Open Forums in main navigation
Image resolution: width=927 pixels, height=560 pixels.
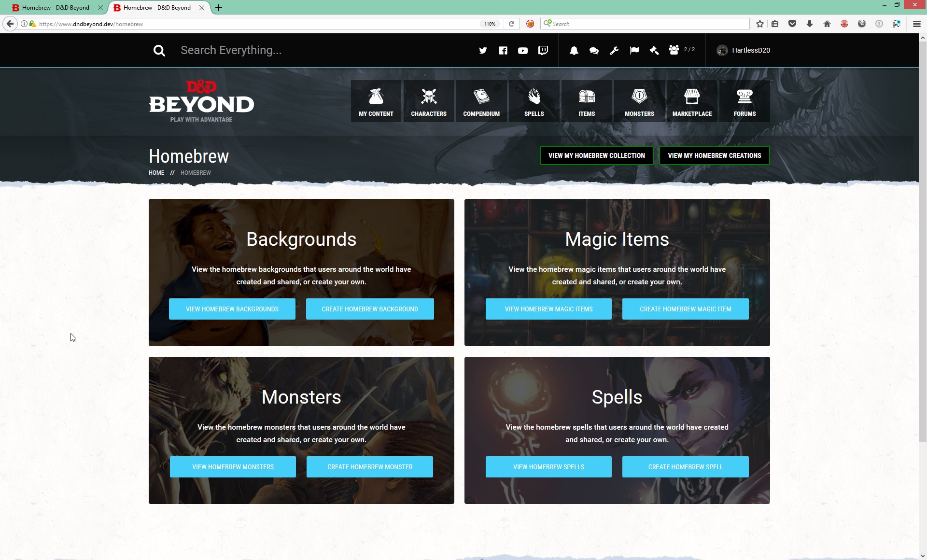point(744,101)
